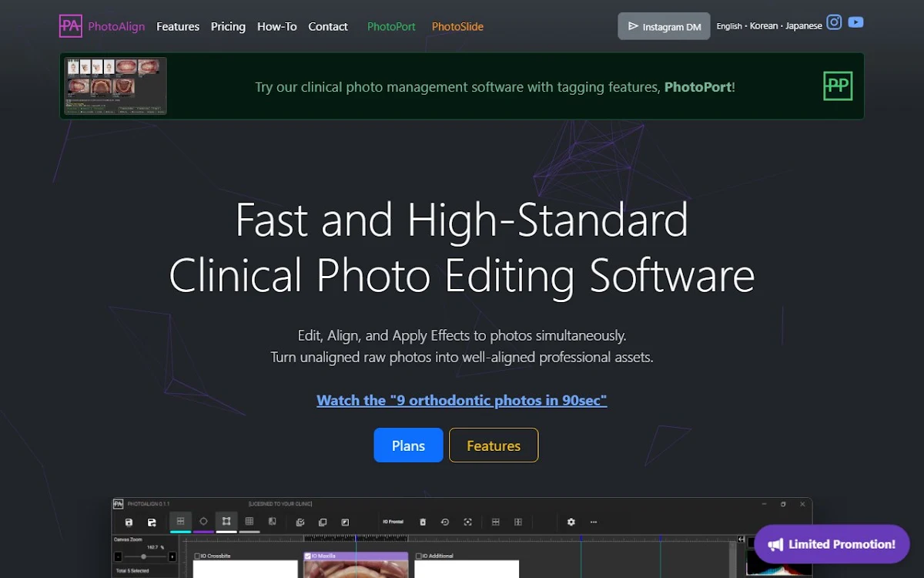The image size is (924, 578).
Task: Click the three-dots more icon in preview
Action: [x=593, y=522]
